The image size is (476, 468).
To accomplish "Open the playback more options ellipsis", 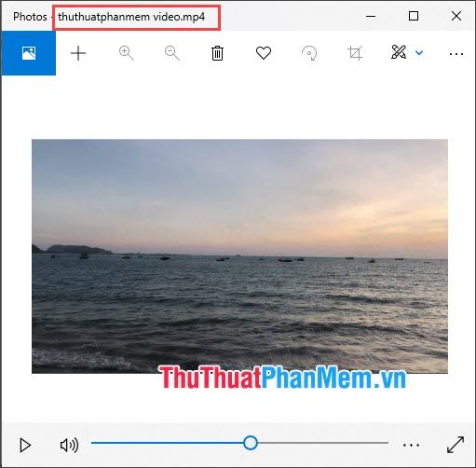I will click(x=411, y=445).
